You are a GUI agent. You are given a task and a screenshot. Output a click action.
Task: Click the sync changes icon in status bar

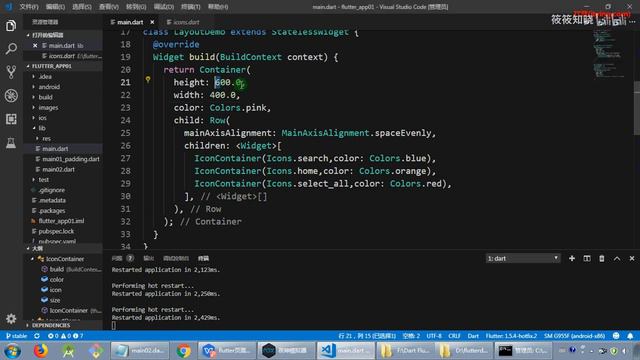pos(37,336)
